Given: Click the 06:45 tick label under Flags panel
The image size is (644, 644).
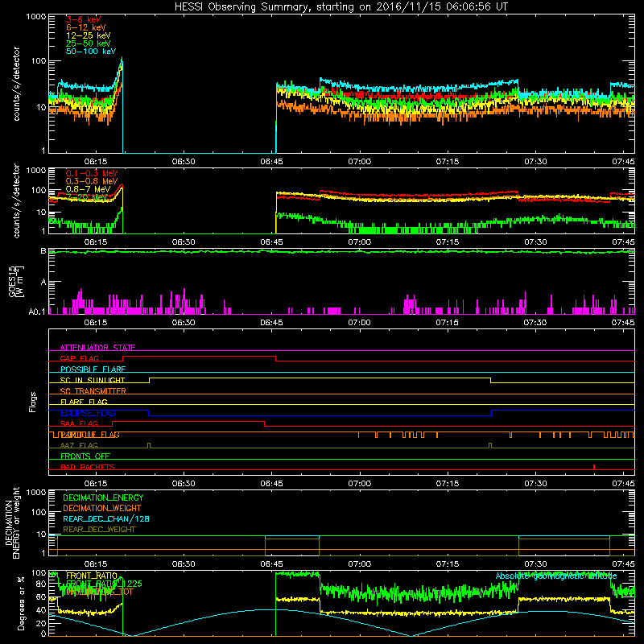Looking at the screenshot, I should [x=271, y=484].
